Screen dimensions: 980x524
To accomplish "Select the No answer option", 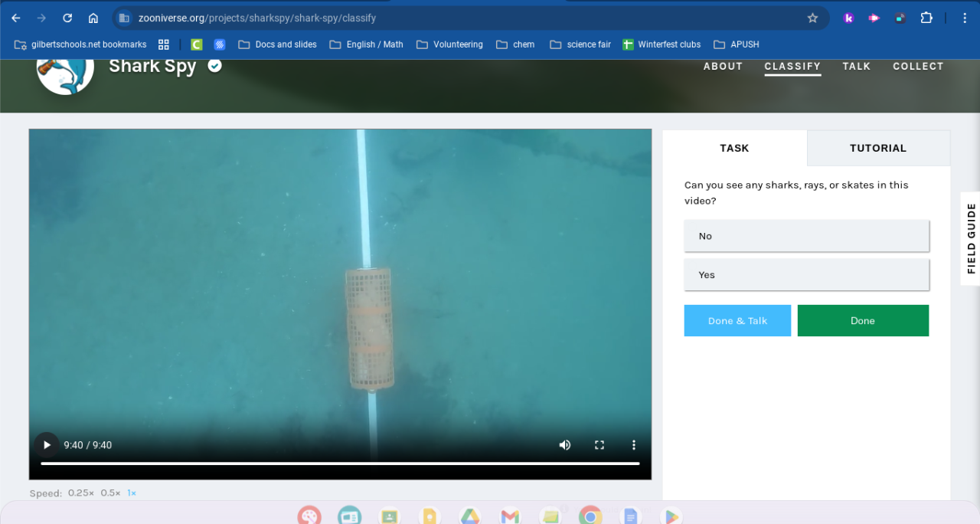I will pos(806,236).
